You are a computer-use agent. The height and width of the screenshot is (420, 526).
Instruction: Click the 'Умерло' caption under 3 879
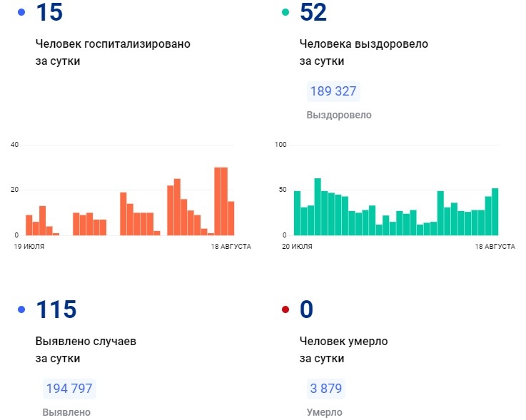(324, 412)
